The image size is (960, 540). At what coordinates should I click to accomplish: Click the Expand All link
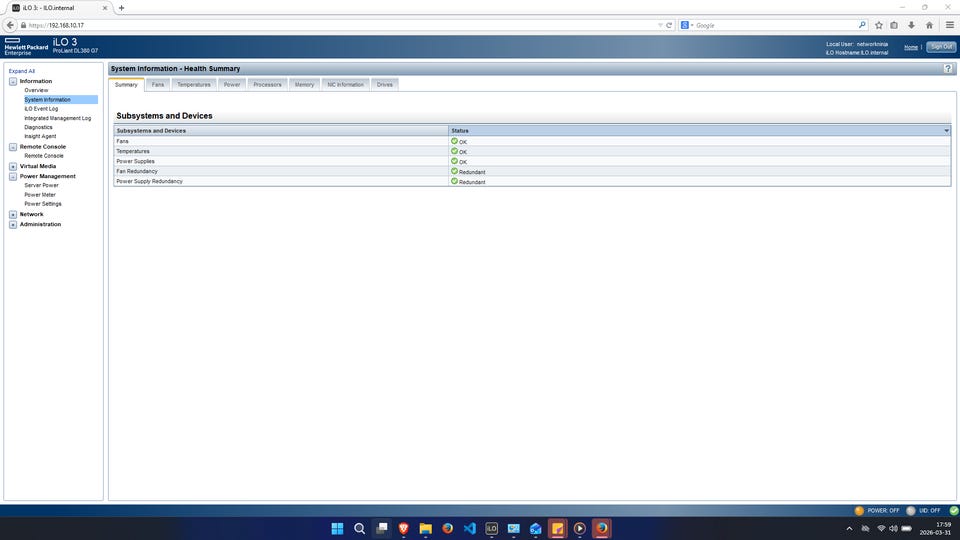click(x=22, y=71)
